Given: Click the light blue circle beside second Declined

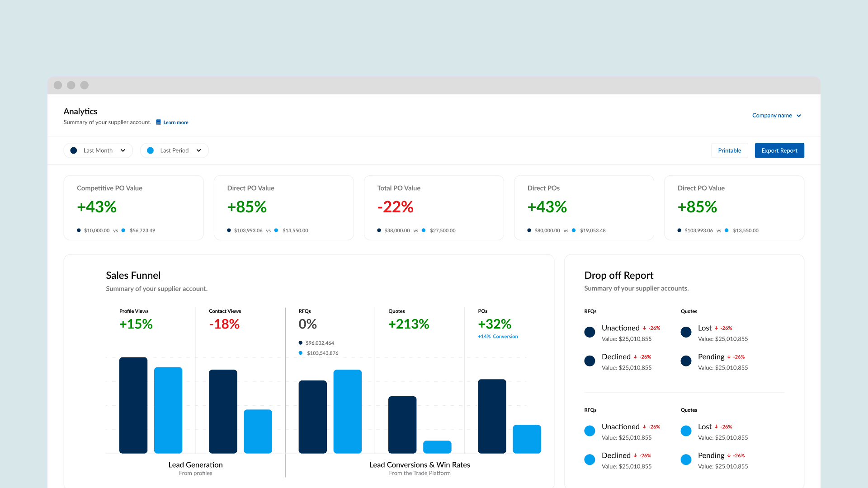Looking at the screenshot, I should pyautogui.click(x=590, y=460).
